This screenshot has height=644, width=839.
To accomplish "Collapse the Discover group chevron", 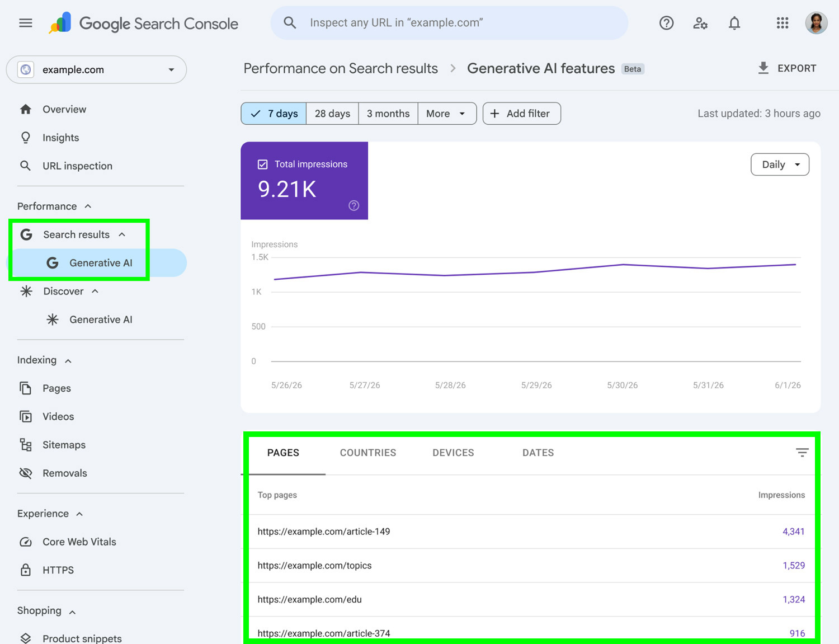I will point(95,292).
